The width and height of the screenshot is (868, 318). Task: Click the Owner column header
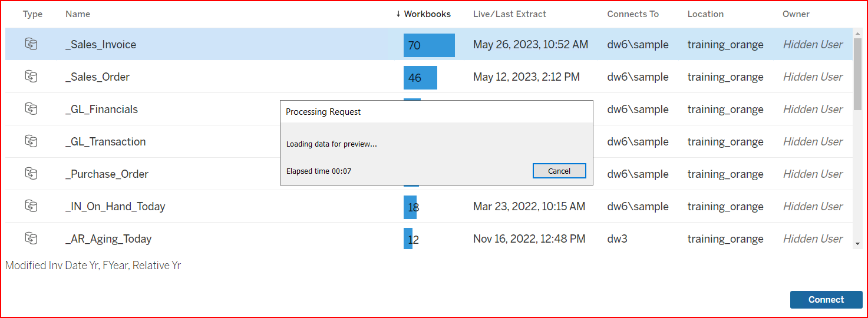796,14
